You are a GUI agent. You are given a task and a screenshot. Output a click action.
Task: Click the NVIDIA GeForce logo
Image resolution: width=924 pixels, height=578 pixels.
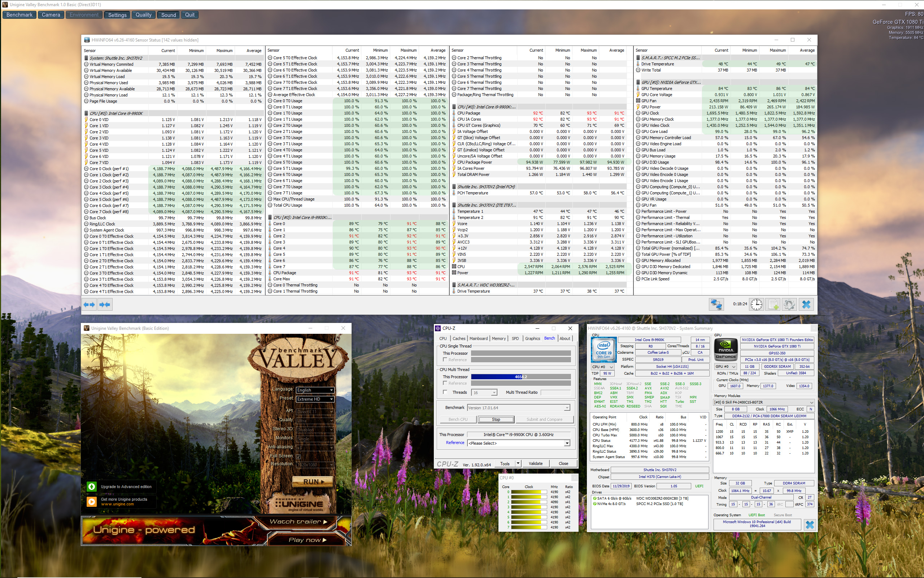725,349
